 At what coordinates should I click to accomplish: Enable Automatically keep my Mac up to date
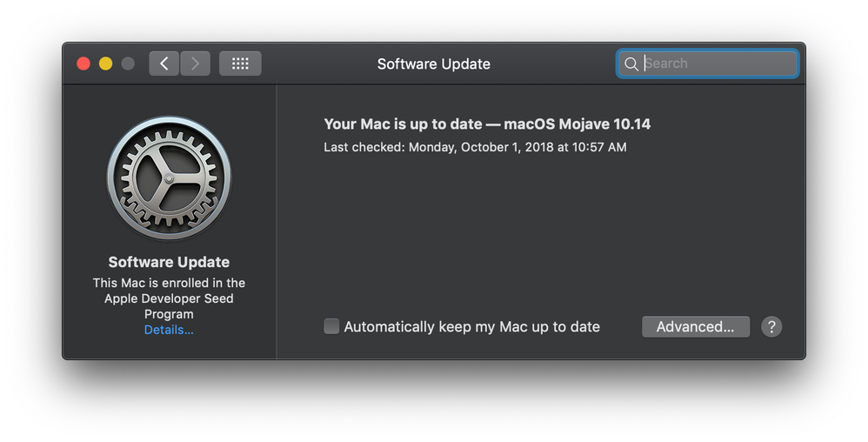point(331,326)
